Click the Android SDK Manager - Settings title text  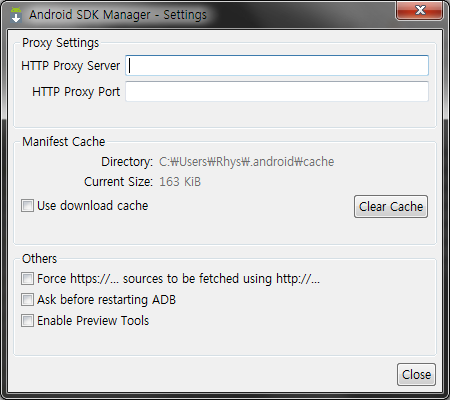pyautogui.click(x=118, y=15)
